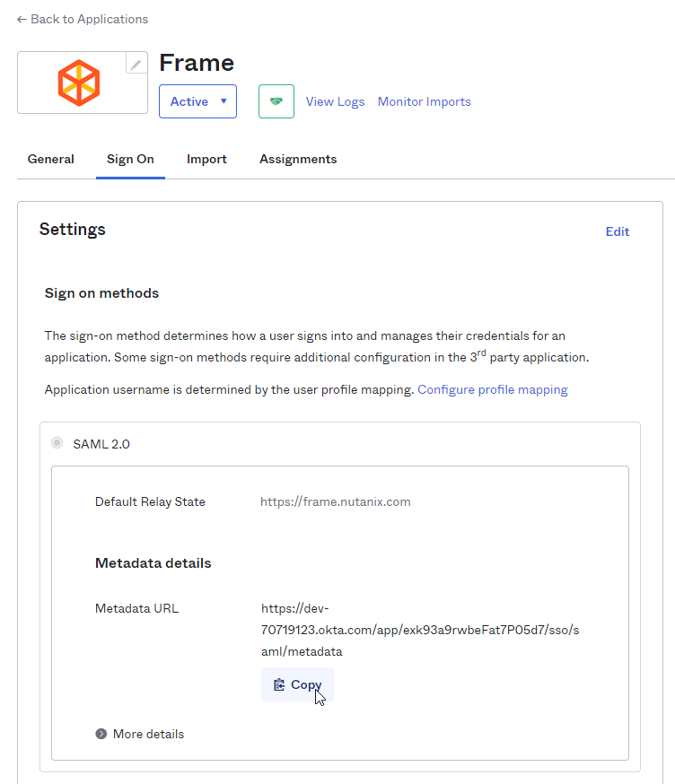Click Edit in the Settings panel
675x784 pixels.
coord(618,231)
